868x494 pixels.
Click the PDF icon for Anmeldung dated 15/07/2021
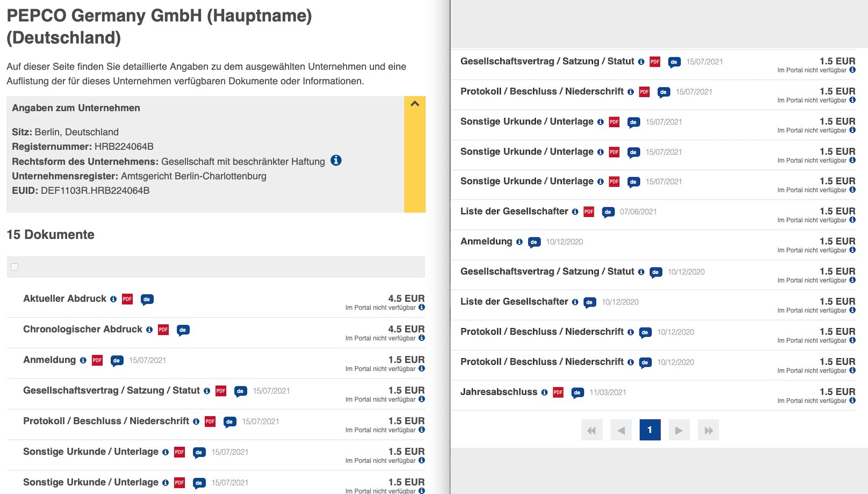tap(97, 360)
